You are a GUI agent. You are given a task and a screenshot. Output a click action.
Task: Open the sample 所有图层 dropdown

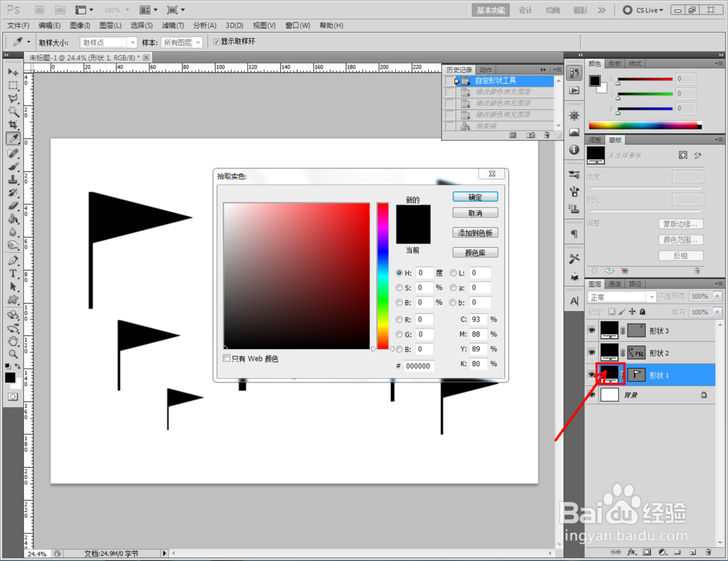click(x=181, y=42)
